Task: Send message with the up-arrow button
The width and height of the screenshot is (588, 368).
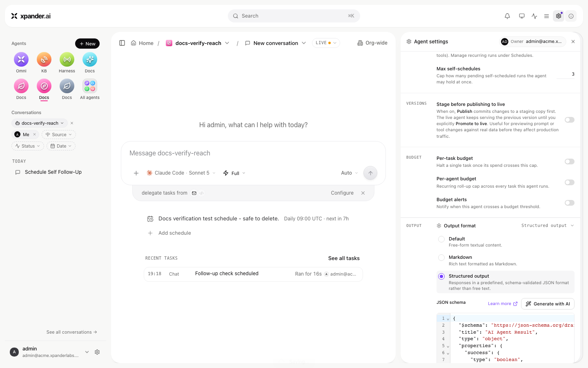Action: [x=370, y=173]
